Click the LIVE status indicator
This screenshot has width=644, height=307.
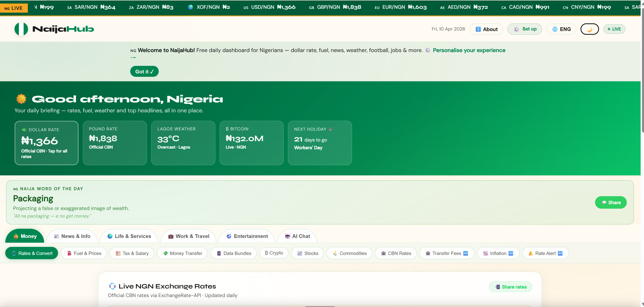[x=614, y=29]
